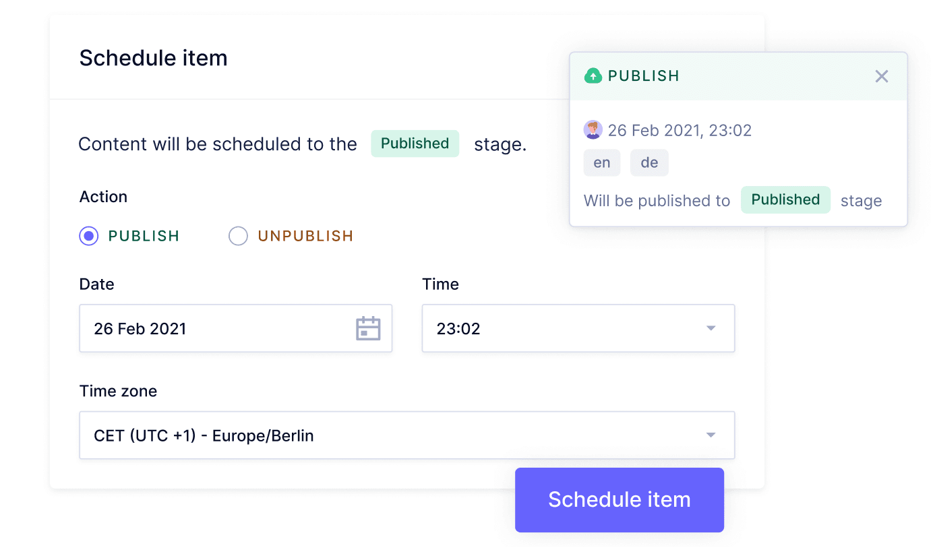Click the PUBLISH header in notification card

(x=643, y=76)
